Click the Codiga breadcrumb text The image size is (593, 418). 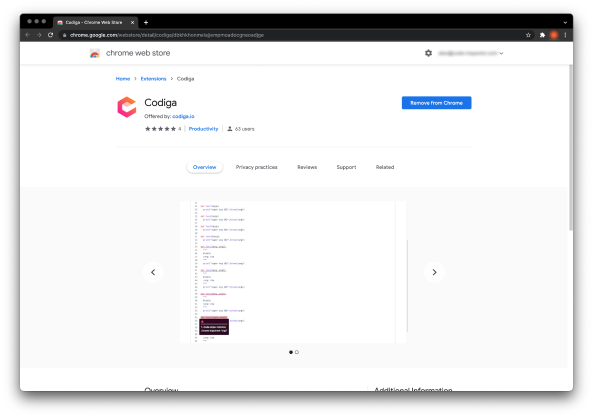coord(185,79)
